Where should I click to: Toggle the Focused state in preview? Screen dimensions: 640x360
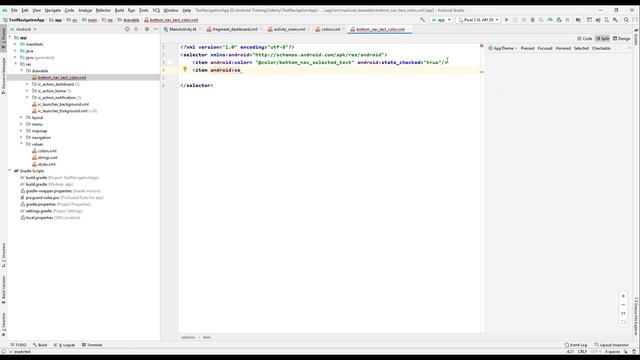[x=544, y=48]
